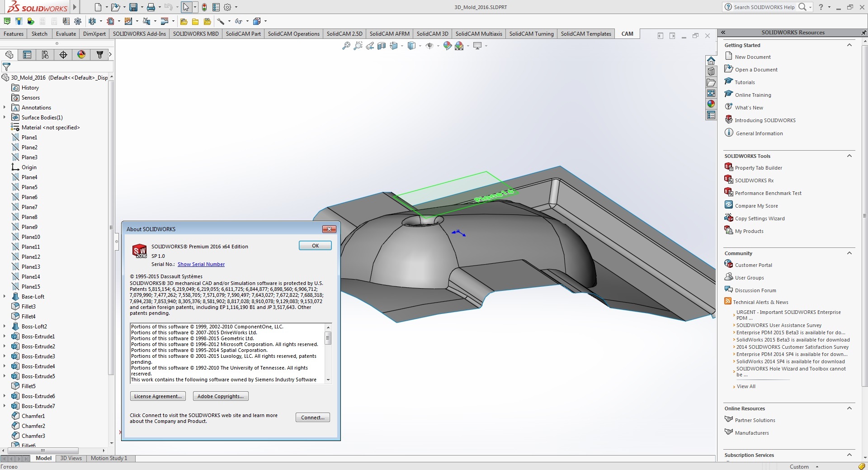The image size is (868, 470).
Task: Click the License Agreement... button
Action: (x=158, y=396)
